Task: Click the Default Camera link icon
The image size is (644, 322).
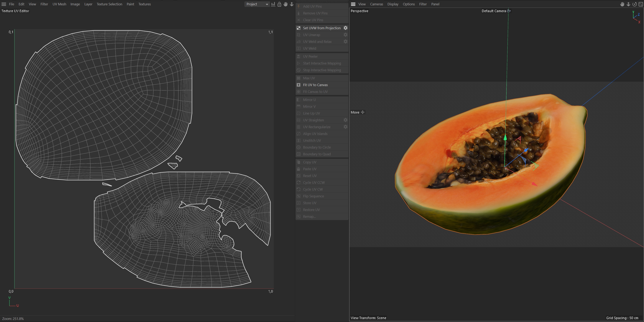Action: (x=508, y=11)
